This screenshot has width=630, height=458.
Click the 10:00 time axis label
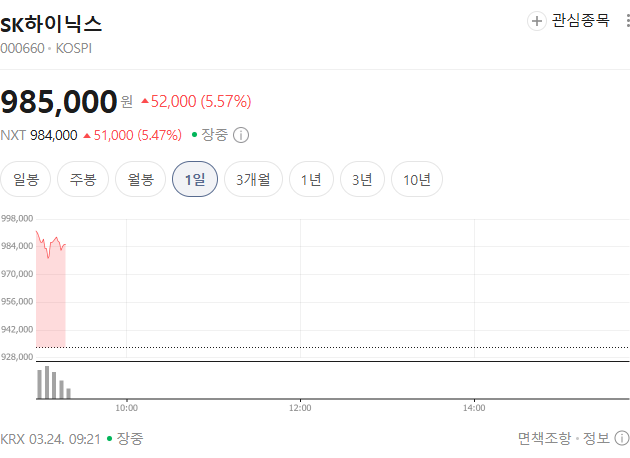(126, 407)
